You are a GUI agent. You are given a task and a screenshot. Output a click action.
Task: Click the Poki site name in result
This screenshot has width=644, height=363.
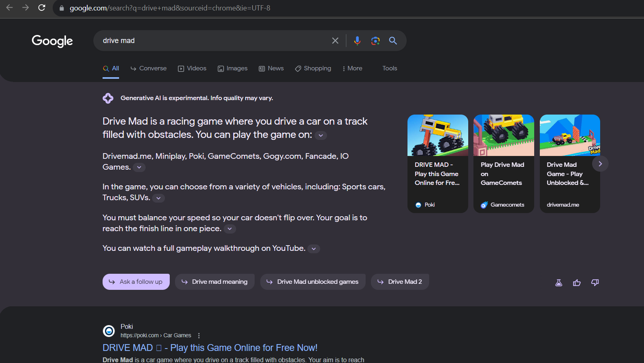(x=127, y=327)
